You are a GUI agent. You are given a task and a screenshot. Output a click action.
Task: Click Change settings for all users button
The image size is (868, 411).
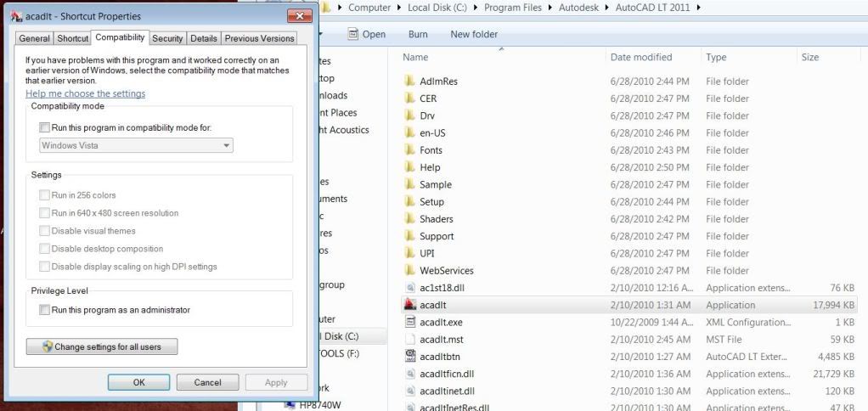pos(102,346)
